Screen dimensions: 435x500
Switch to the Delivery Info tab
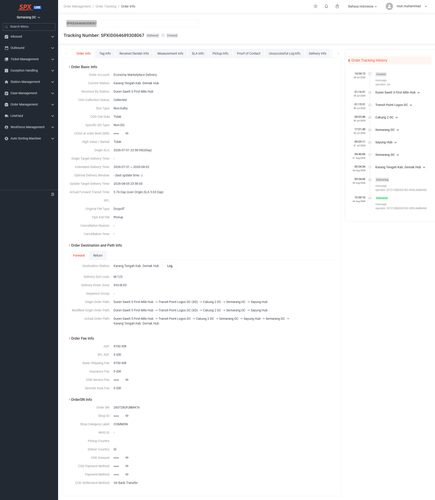tap(317, 53)
